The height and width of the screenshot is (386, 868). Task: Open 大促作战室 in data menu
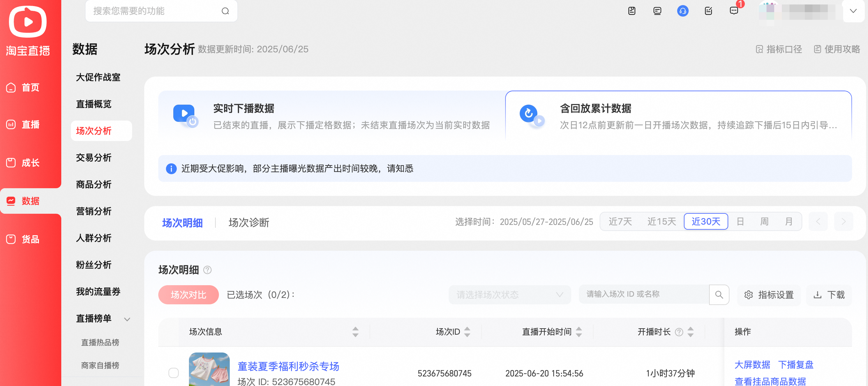click(98, 77)
